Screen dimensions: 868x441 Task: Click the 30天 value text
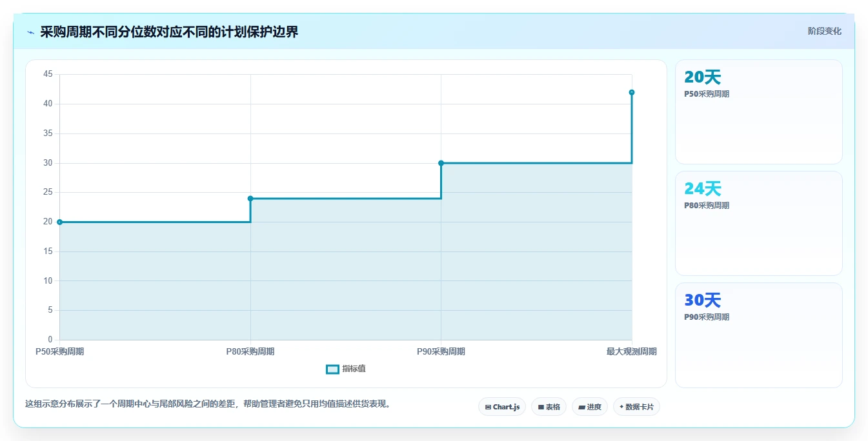point(702,300)
